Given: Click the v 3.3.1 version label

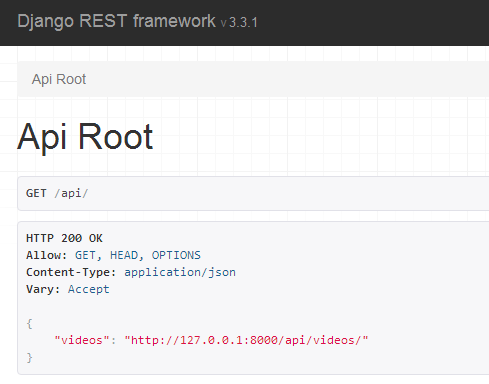Looking at the screenshot, I should 239,23.
